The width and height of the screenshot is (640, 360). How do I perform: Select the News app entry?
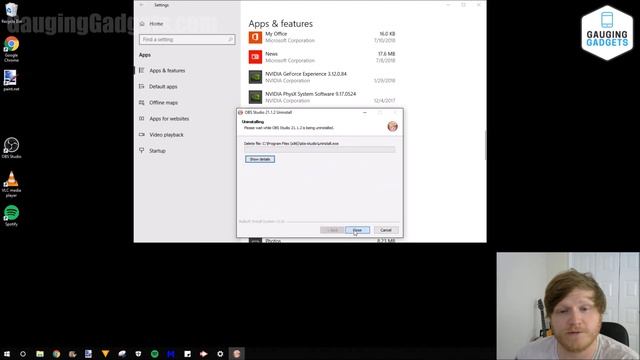(322, 57)
